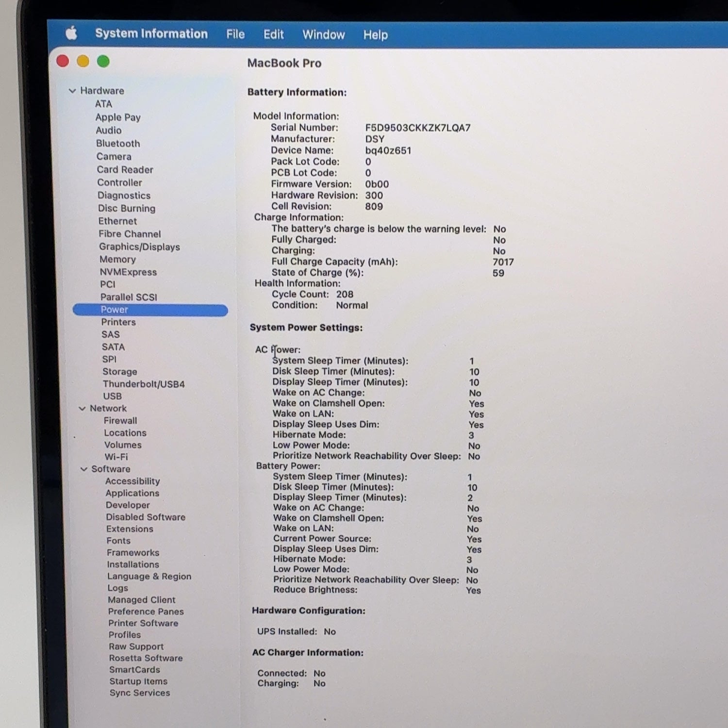Show the Applications software list
This screenshot has width=728, height=728.
click(x=132, y=493)
